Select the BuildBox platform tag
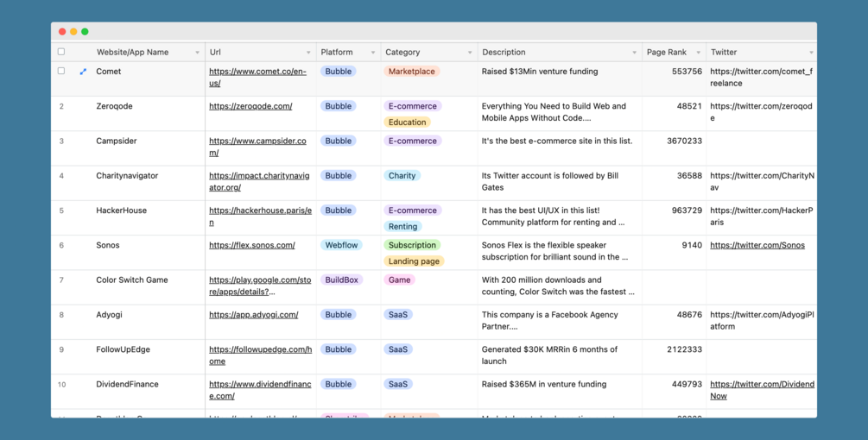Viewport: 868px width, 440px height. pos(341,280)
